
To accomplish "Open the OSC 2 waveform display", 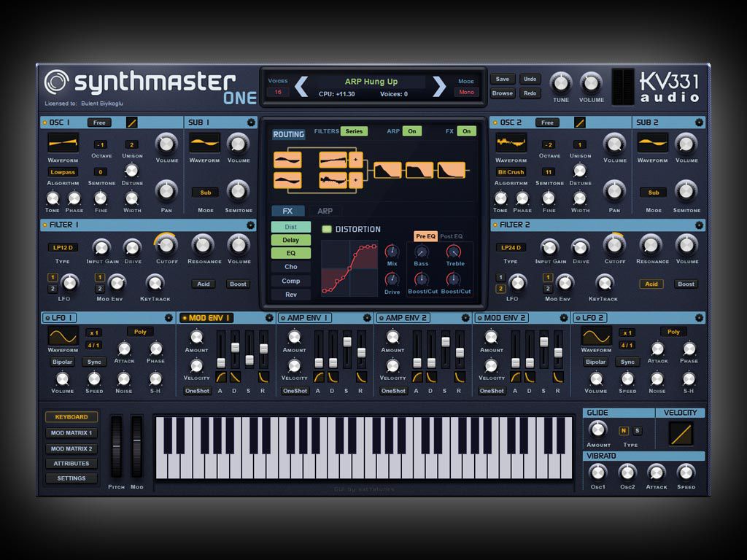I will point(511,143).
